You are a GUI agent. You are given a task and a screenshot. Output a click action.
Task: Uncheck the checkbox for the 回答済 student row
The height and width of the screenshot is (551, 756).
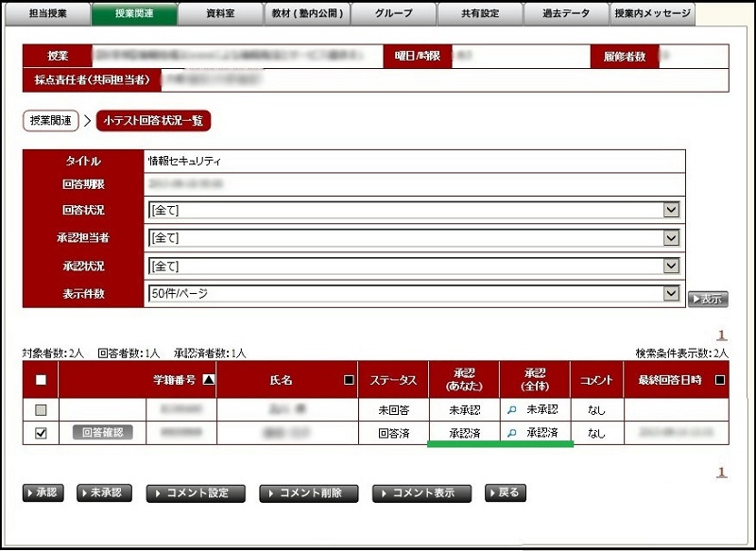[40, 433]
